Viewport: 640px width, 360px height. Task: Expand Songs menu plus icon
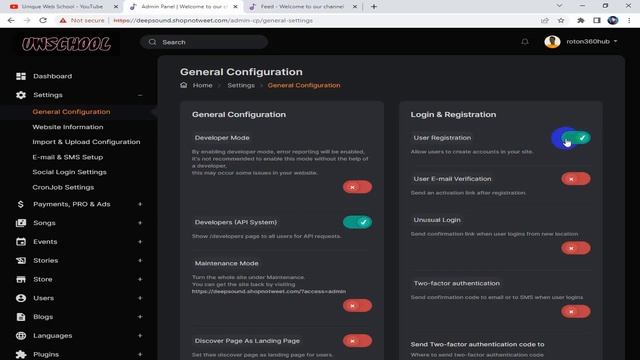click(140, 223)
